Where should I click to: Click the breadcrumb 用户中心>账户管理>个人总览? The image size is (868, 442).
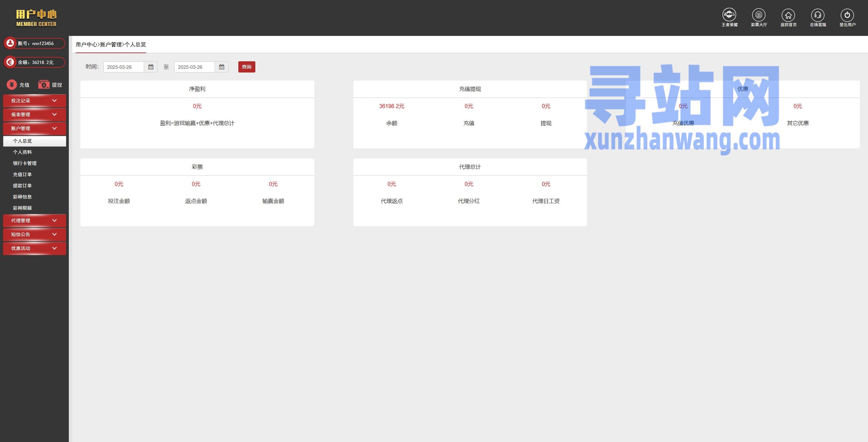(111, 44)
